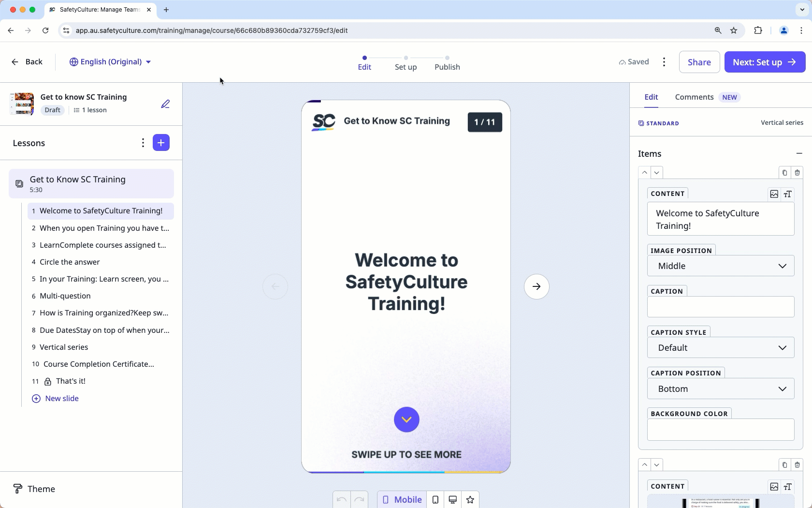Select Mobile preview mode
812x508 pixels.
(x=402, y=500)
